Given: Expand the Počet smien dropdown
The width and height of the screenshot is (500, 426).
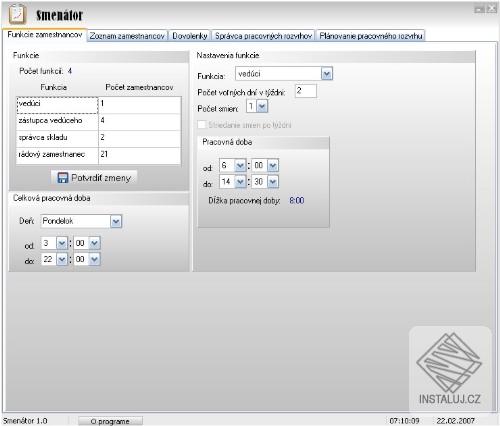Looking at the screenshot, I should tap(262, 107).
